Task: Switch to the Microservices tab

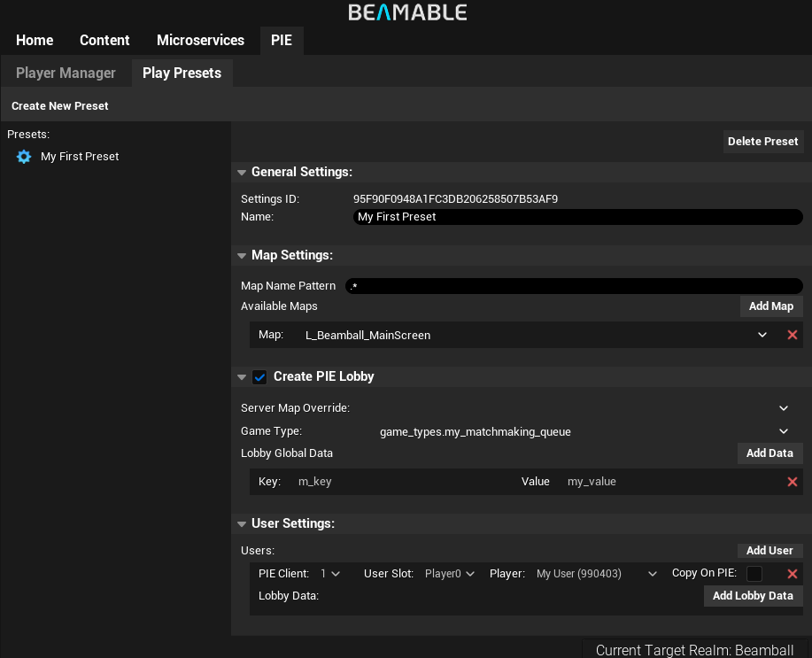Action: click(200, 41)
